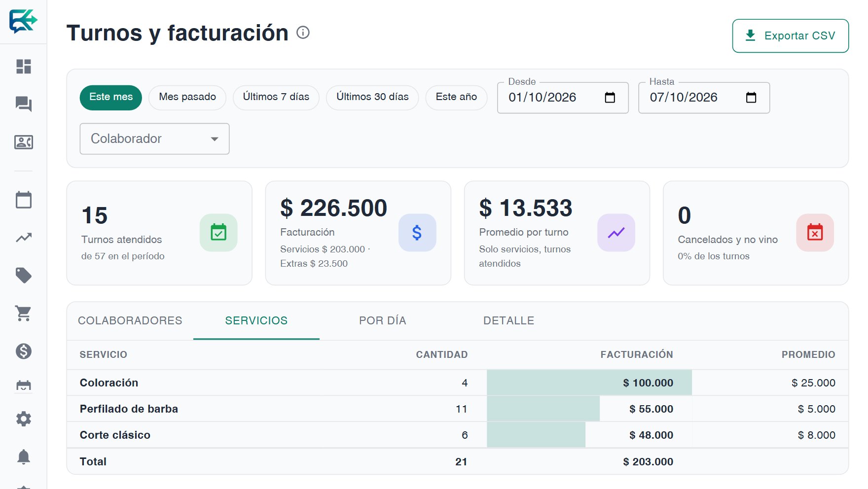Switch to the DETALLE tab
This screenshot has height=489, width=868.
(x=509, y=321)
